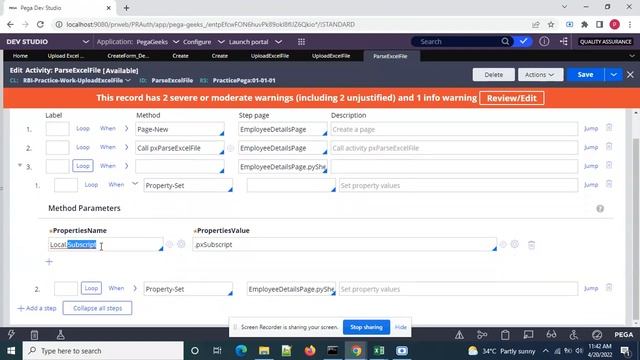Collapse sub-step 1 Property-Set chevron

tap(135, 184)
